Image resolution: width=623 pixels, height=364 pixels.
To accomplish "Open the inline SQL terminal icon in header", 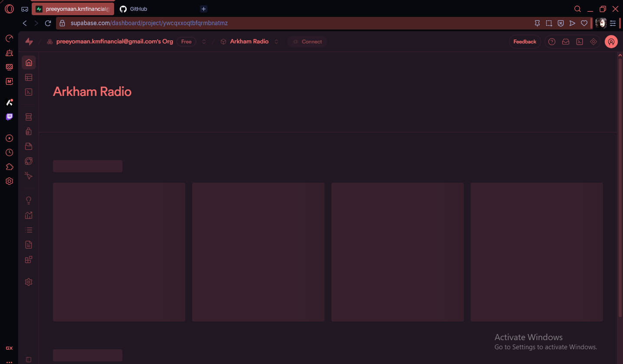I will (580, 42).
